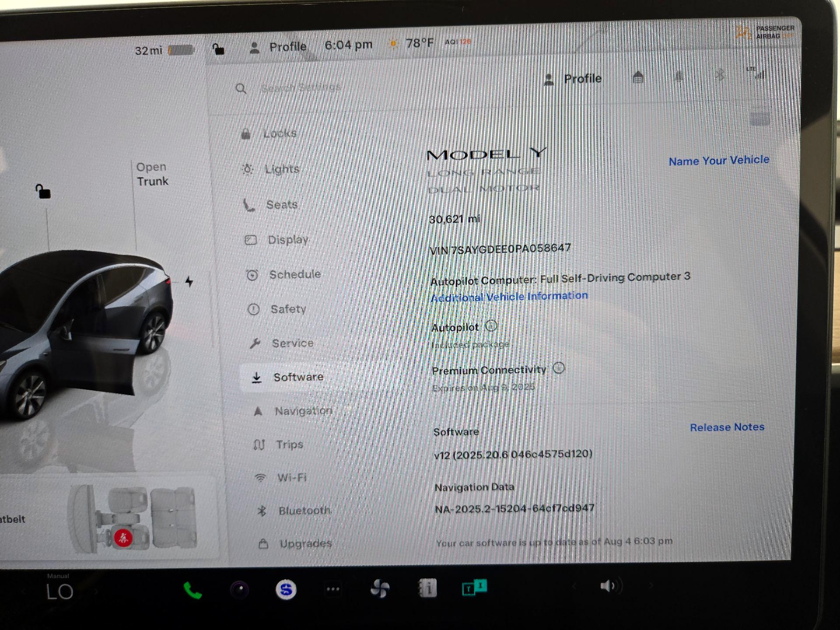This screenshot has height=630, width=840.
Task: Open the Trips settings menu
Action: [278, 444]
